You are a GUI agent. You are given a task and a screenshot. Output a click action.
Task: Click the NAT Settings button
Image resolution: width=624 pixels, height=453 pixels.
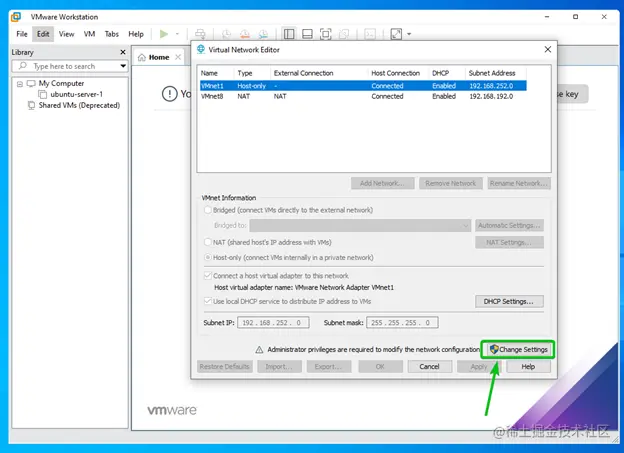(509, 242)
